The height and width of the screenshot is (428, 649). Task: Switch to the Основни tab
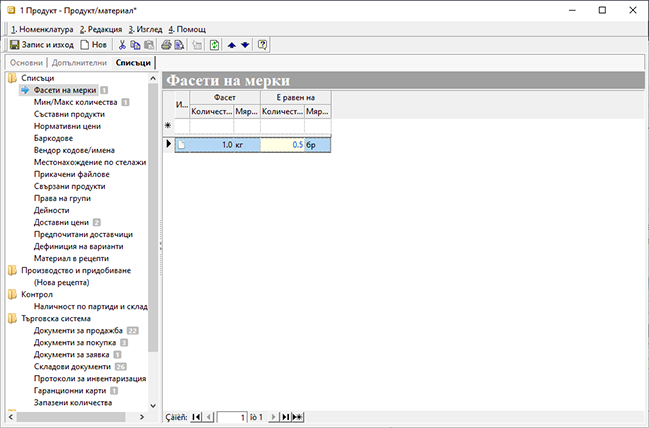click(26, 63)
